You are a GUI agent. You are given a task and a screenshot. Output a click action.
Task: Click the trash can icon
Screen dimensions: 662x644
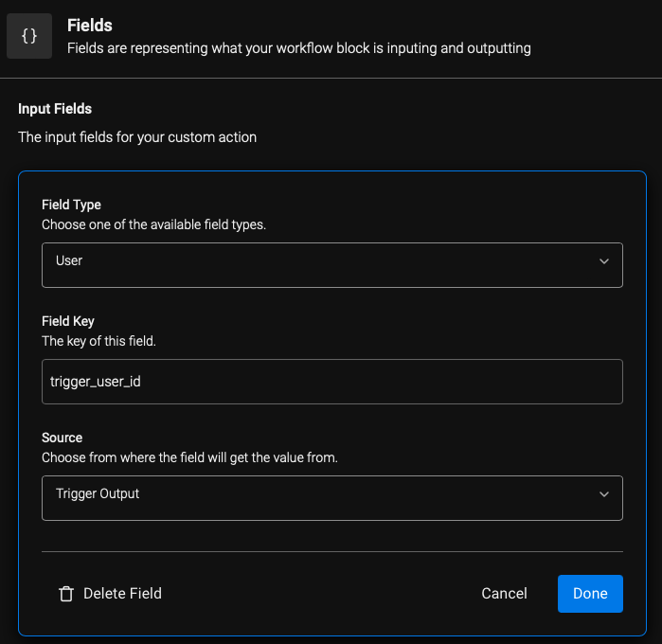click(x=66, y=593)
